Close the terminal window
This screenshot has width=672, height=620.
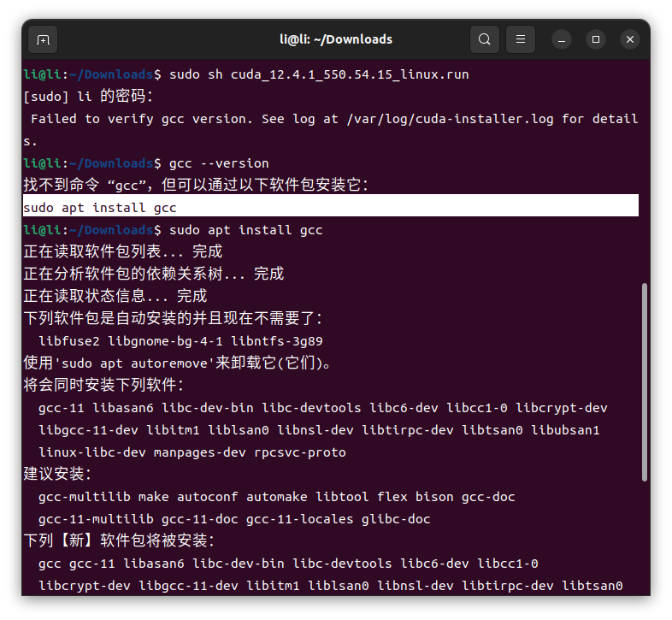tap(629, 40)
